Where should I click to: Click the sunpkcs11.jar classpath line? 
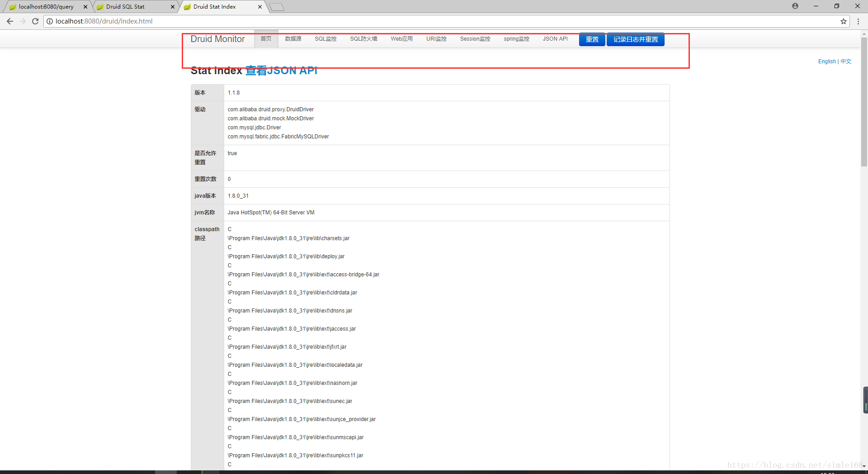pos(295,455)
